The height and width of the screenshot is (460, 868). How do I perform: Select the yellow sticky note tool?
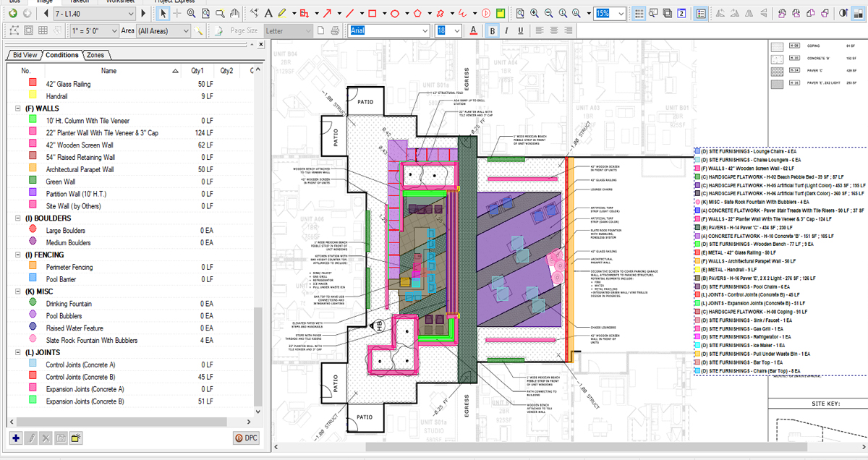[500, 14]
